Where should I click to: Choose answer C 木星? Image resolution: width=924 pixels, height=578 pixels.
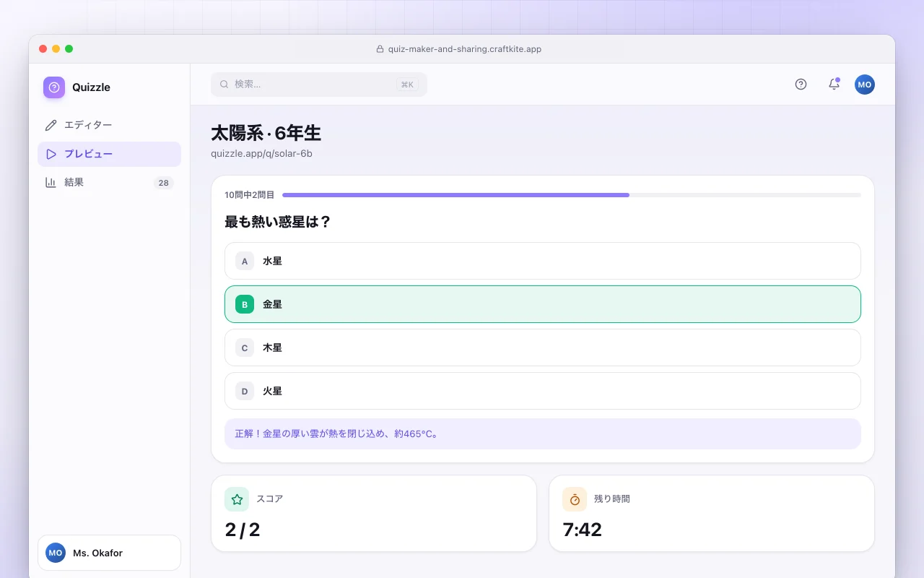[543, 348]
